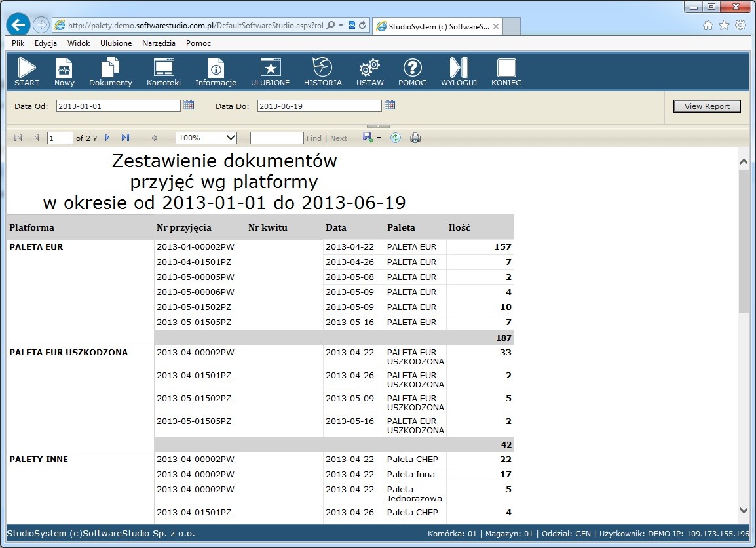Click the START play icon
This screenshot has height=548, width=756.
[26, 68]
